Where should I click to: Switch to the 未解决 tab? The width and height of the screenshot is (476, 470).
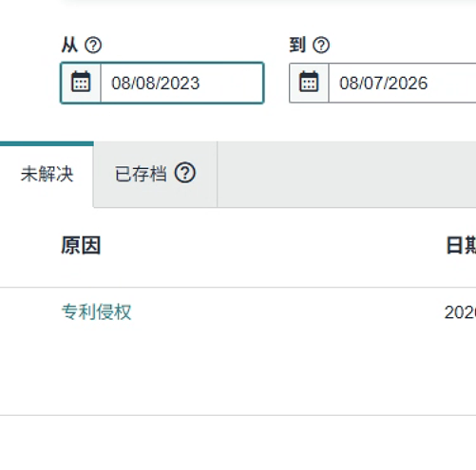47,174
